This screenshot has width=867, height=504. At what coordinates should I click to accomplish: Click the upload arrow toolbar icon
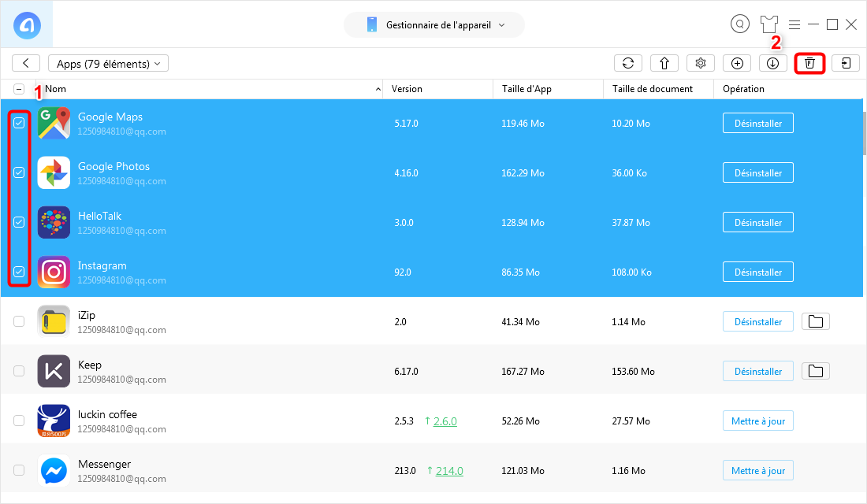coord(664,63)
